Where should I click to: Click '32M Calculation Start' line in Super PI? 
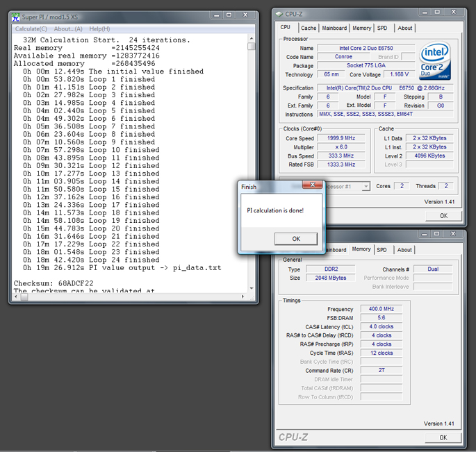coord(106,40)
